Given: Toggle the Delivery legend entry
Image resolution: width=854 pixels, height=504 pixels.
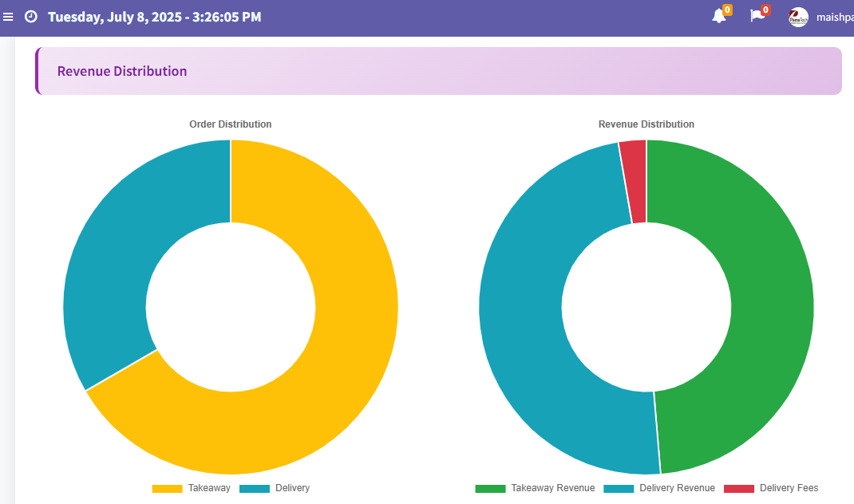Looking at the screenshot, I should [x=293, y=488].
